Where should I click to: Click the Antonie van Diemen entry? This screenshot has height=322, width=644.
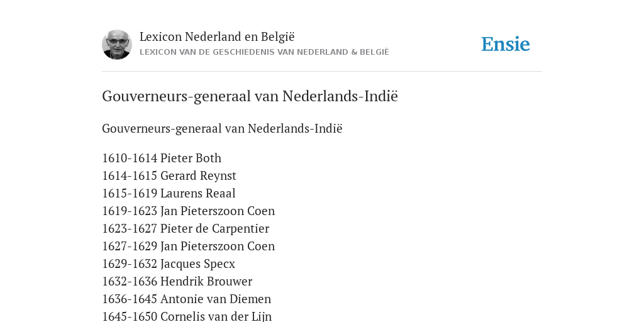tap(216, 299)
